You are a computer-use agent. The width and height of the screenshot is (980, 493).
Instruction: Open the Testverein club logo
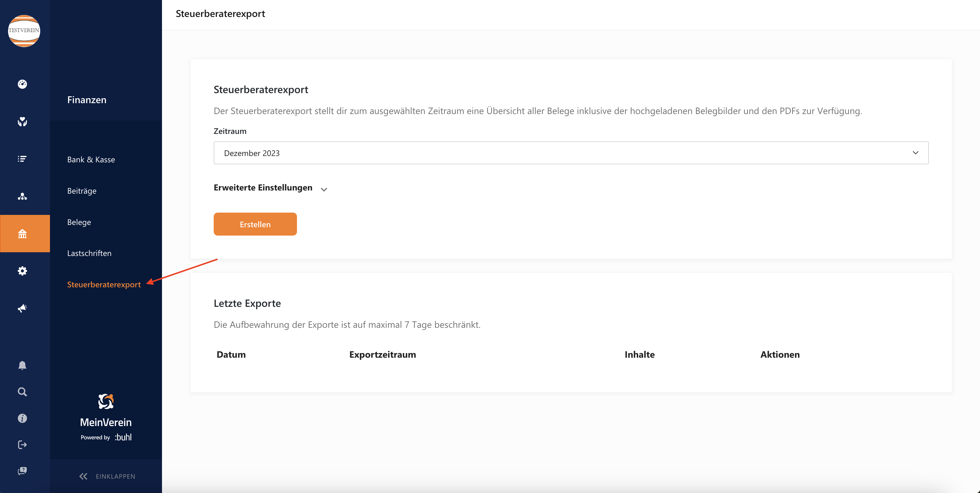24,31
